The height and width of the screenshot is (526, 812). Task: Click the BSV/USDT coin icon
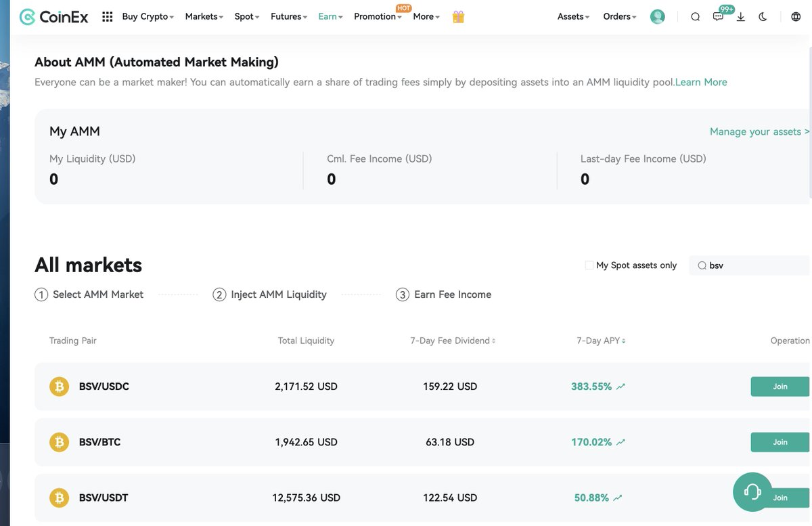coord(60,498)
